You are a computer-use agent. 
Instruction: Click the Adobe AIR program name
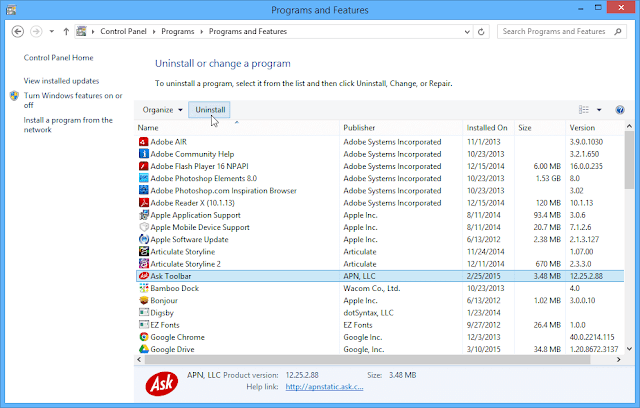tap(169, 142)
